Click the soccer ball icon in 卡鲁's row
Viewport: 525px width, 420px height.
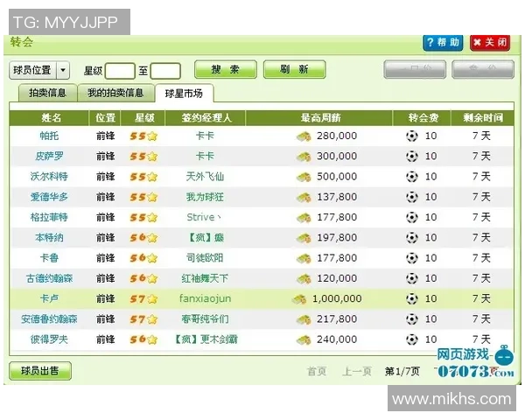click(412, 258)
